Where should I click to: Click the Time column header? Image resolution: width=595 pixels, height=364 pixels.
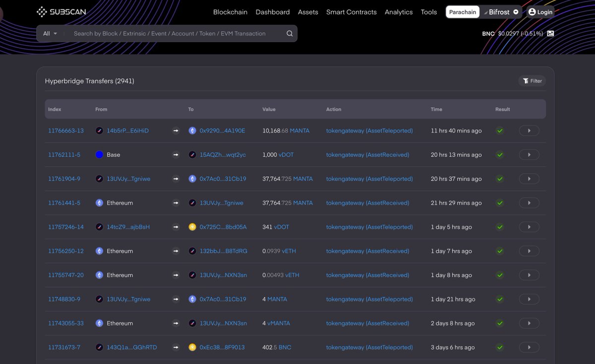(436, 109)
